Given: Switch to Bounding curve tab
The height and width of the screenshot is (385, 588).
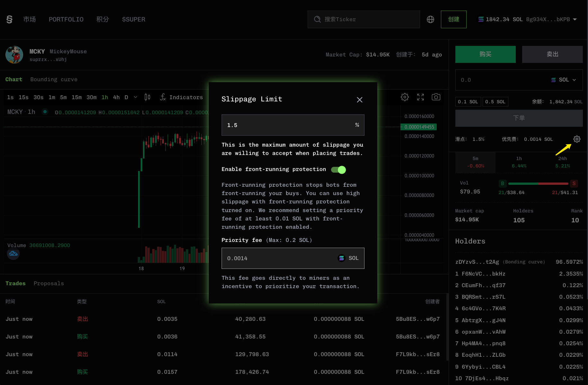Looking at the screenshot, I should tap(54, 79).
